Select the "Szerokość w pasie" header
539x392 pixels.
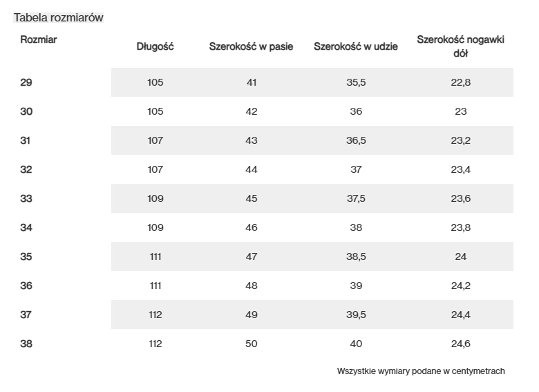(252, 47)
